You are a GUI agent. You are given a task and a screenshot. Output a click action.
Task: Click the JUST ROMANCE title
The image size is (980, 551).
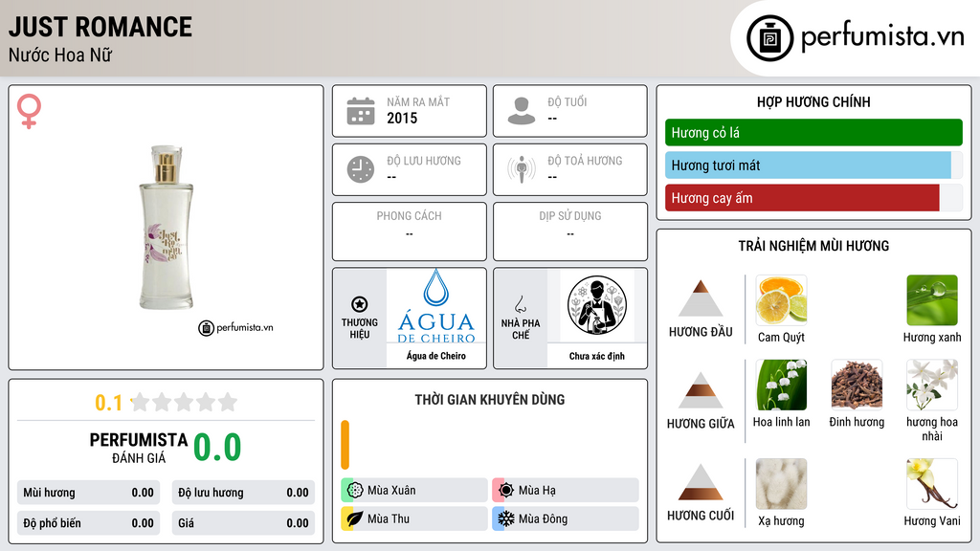point(100,27)
